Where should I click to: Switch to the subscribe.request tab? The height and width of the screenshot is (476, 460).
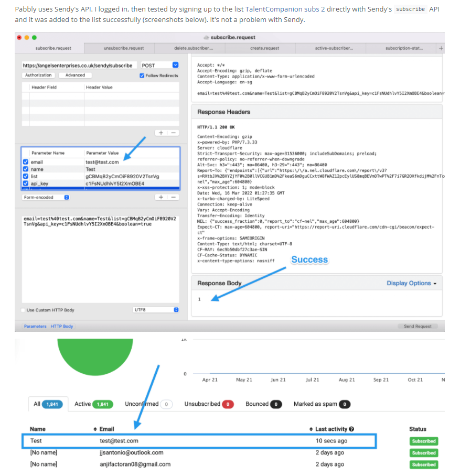53,48
